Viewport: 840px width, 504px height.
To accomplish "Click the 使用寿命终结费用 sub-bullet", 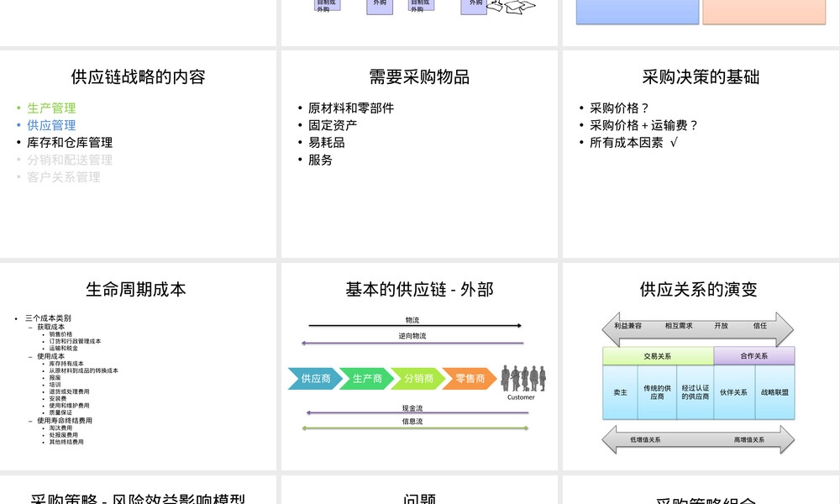I will click(x=65, y=421).
